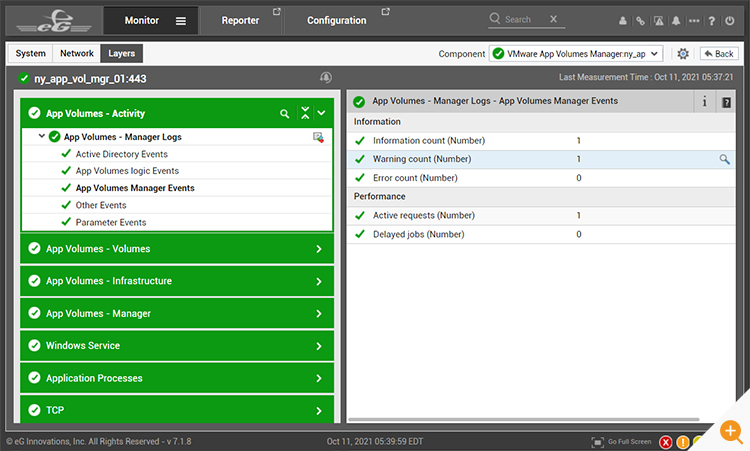
Task: Click the power sign-out icon
Action: pyautogui.click(x=729, y=21)
